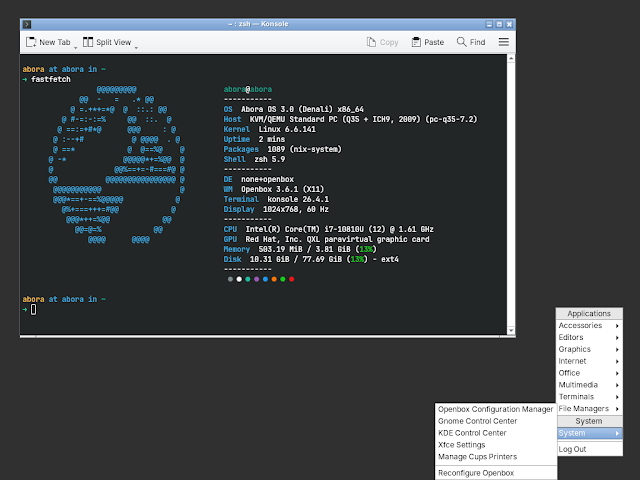Click the terminal prompt cursor
The image size is (640, 480).
[x=33, y=310]
